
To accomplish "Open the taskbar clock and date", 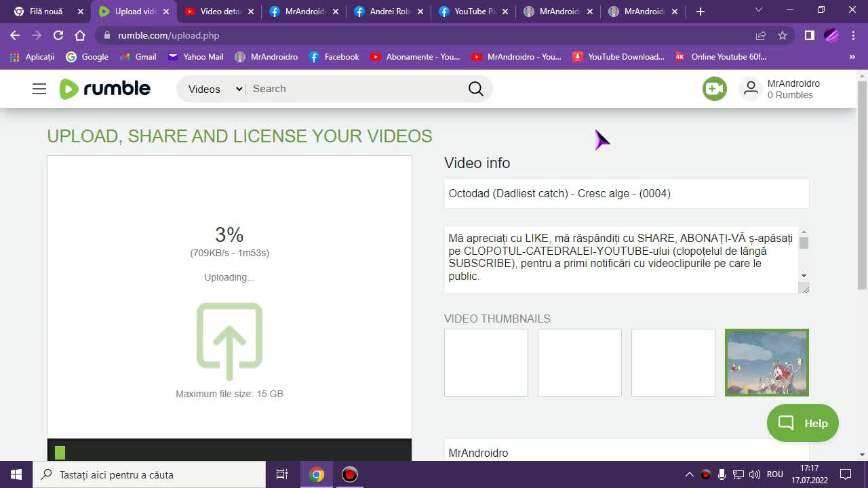I will tap(810, 474).
